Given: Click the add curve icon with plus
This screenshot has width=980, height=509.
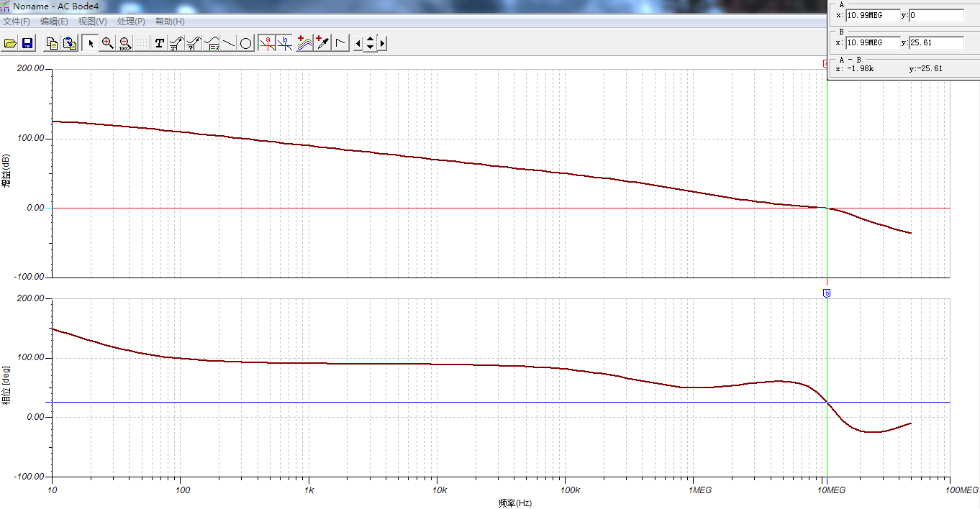Looking at the screenshot, I should 305,43.
